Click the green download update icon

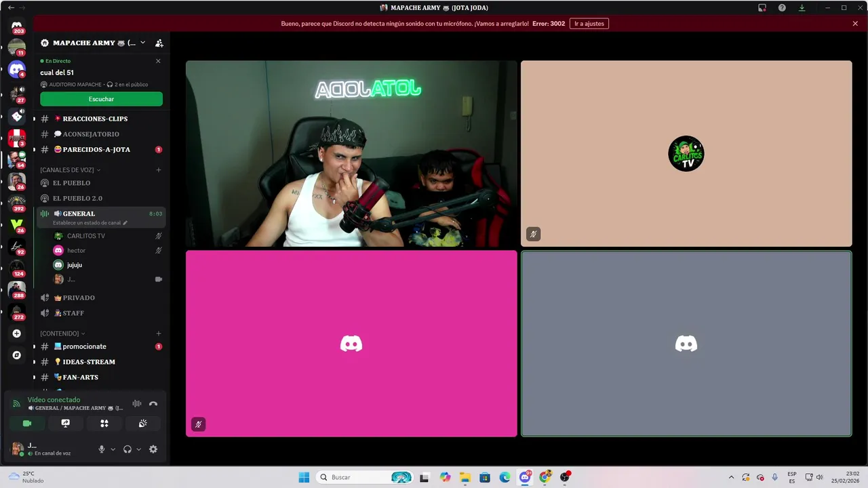[802, 7]
